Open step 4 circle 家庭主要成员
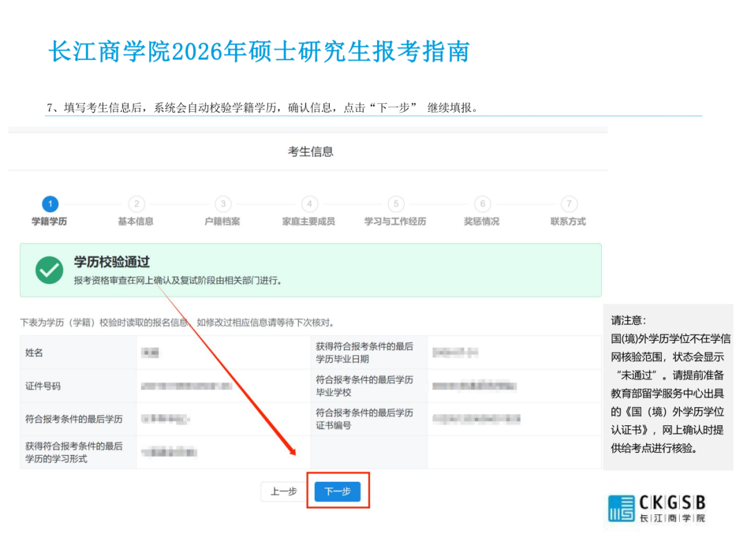 [309, 204]
